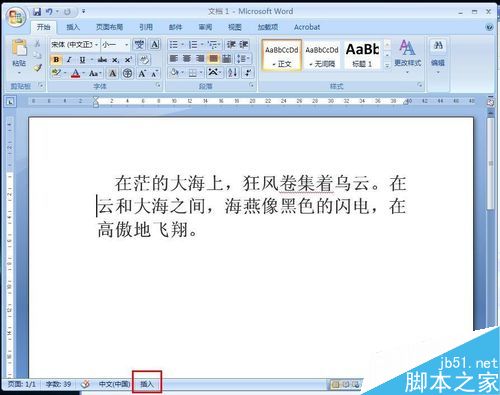Click 中文(中国) language status
The height and width of the screenshot is (395, 500).
(x=114, y=384)
